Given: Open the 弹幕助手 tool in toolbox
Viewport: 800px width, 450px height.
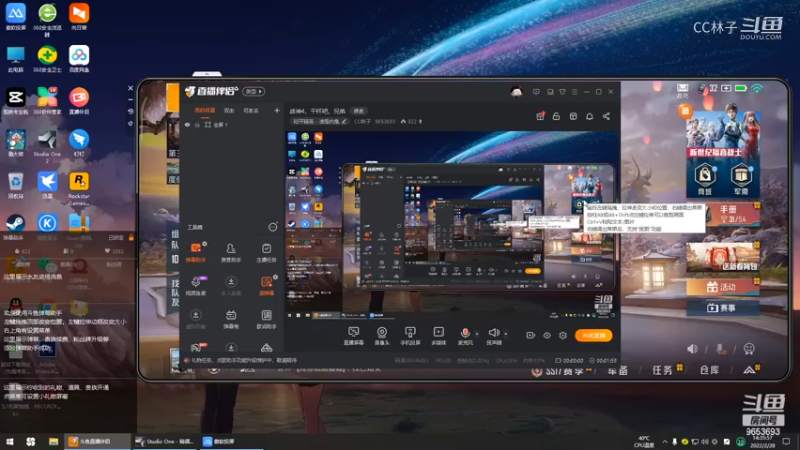Looking at the screenshot, I should click(196, 252).
